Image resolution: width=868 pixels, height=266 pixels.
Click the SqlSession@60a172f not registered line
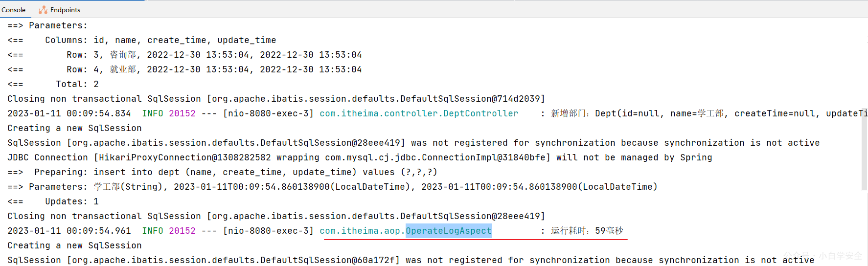tap(411, 260)
